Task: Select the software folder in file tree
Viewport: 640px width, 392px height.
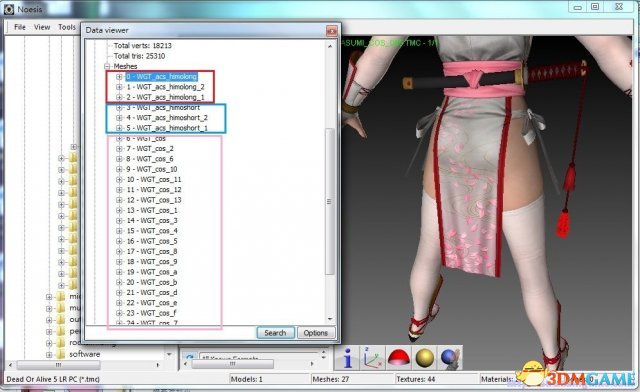Action: click(x=84, y=354)
